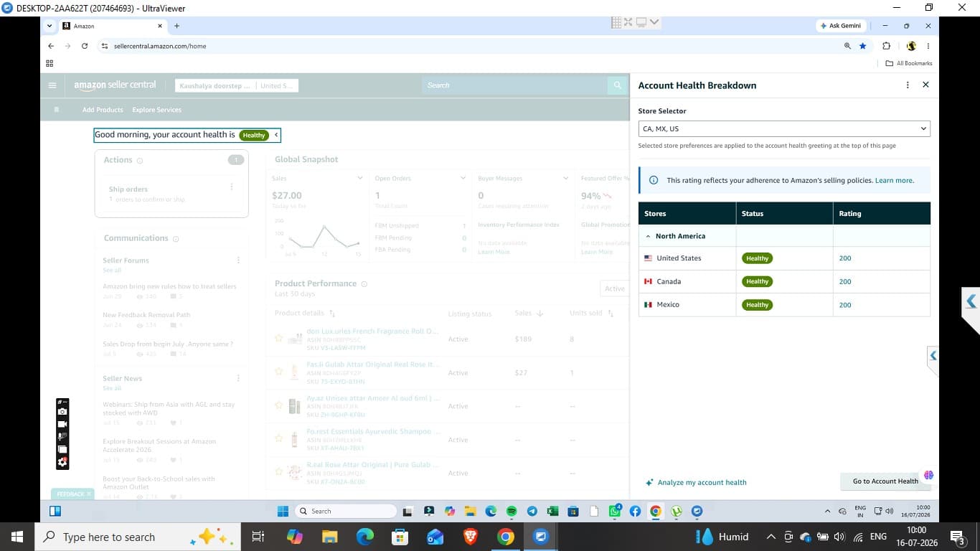
Task: Open the Store Selector dropdown
Action: [784, 129]
